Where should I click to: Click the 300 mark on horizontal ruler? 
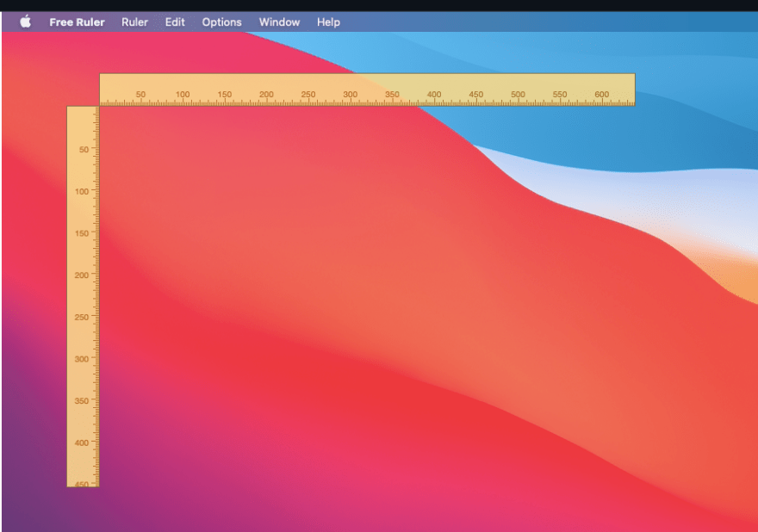[x=350, y=94]
